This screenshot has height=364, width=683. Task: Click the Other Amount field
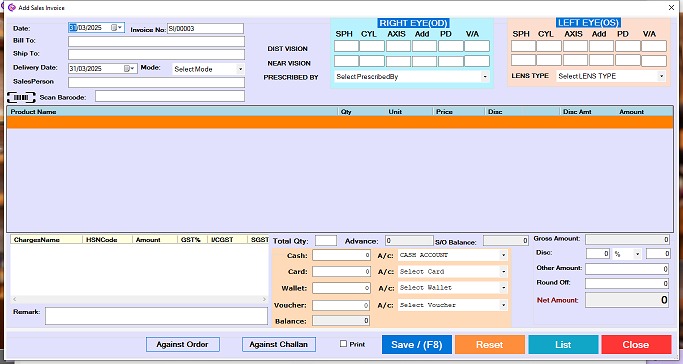coord(627,269)
